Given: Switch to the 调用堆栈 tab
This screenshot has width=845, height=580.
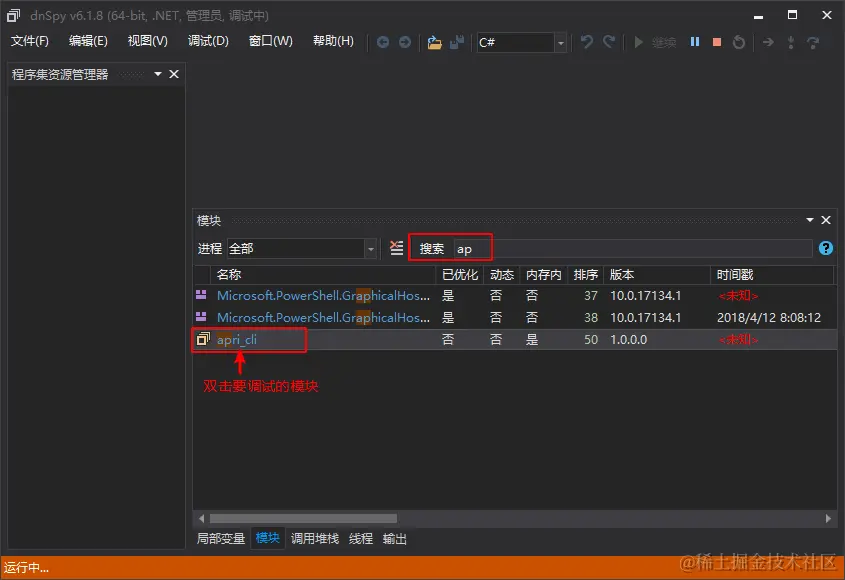Looking at the screenshot, I should pos(315,538).
